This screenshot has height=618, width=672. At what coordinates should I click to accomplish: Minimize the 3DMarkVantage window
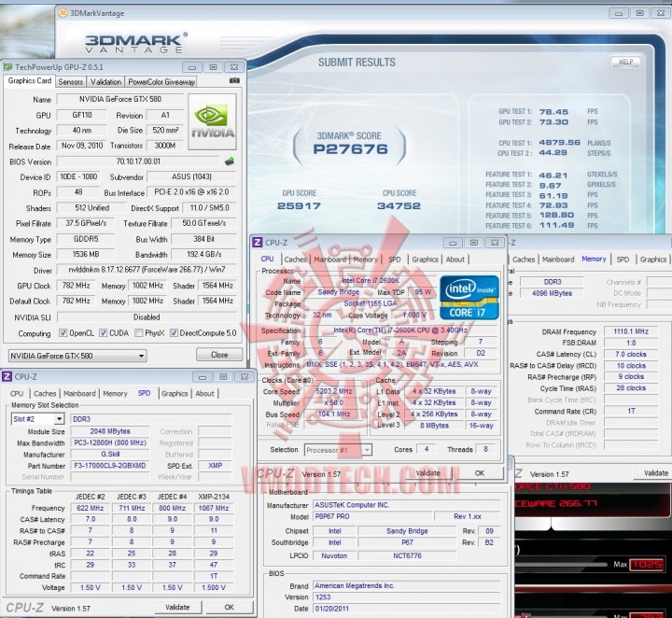[619, 13]
